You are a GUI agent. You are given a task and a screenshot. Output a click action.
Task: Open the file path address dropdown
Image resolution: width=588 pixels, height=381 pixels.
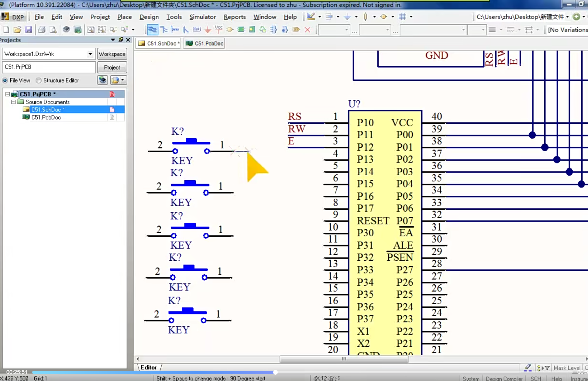[567, 17]
